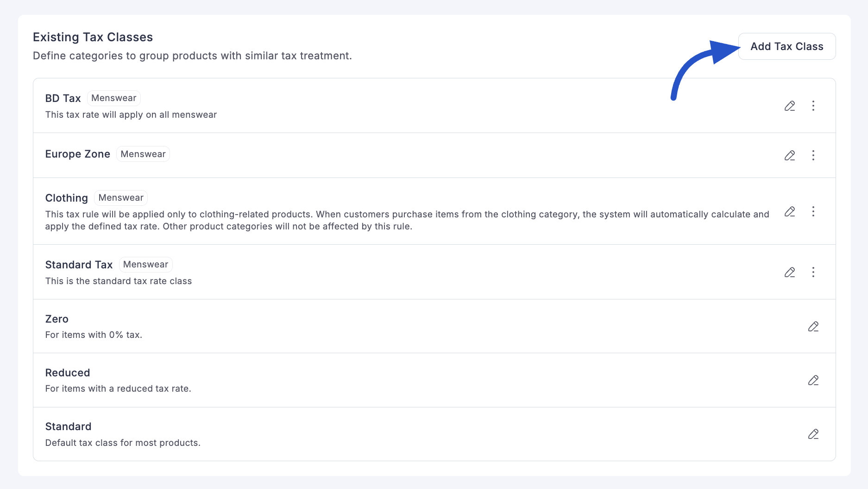
Task: Select the Menswear tag beside Europe Zone
Action: [x=143, y=153]
